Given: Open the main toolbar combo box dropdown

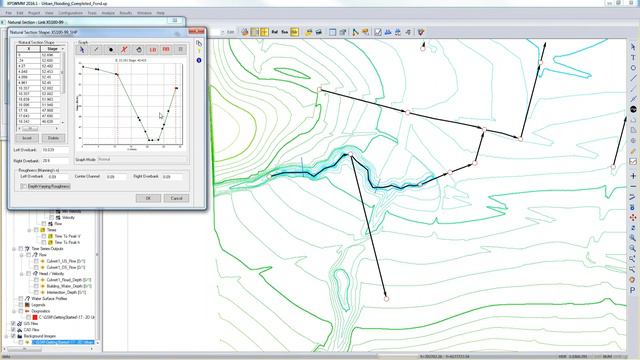Looking at the screenshot, I should pos(223,32).
